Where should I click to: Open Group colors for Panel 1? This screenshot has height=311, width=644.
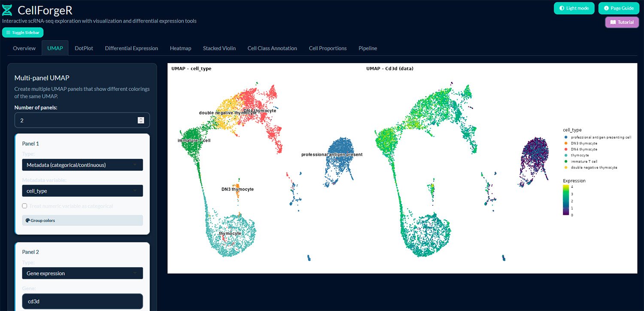click(x=82, y=220)
